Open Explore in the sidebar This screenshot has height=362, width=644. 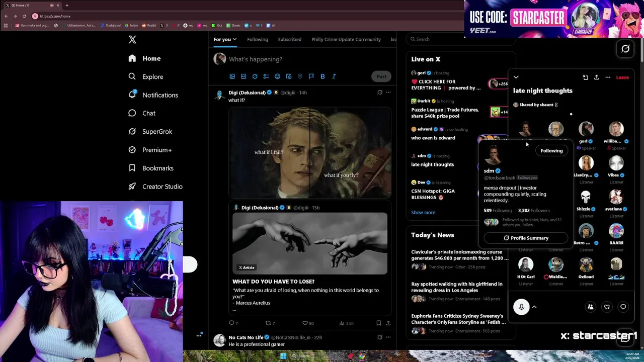pos(145,76)
